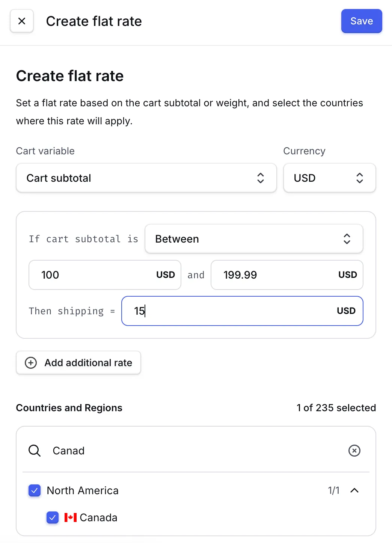Screen dimensions: 392x543
Task: Open the Between condition dropdown
Action: (254, 239)
